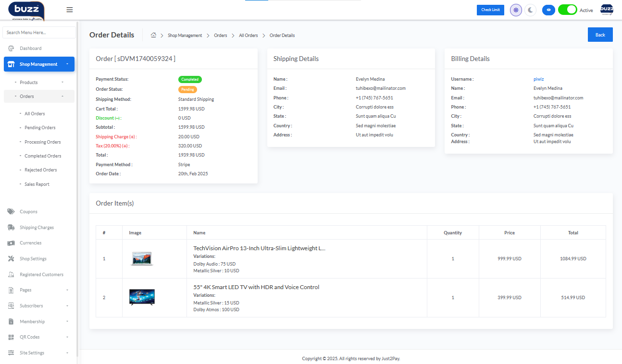Click the Dashboard palette icon
The height and width of the screenshot is (364, 622).
[11, 49]
